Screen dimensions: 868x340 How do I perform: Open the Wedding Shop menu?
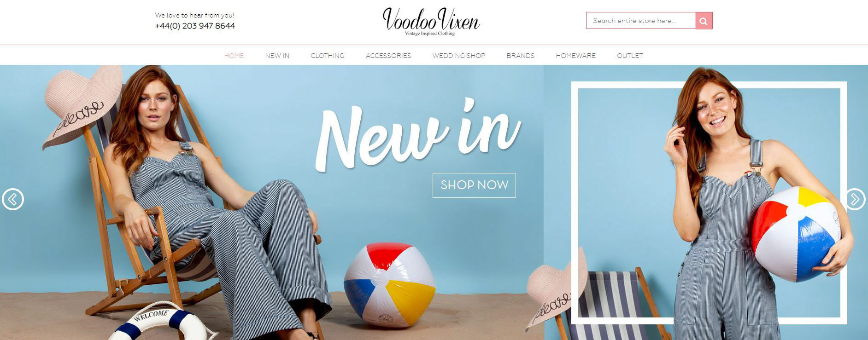coord(459,56)
